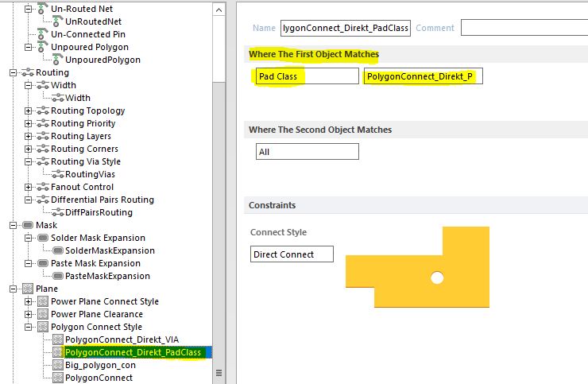
Task: Click the tree scrollbar up arrow
Action: click(219, 10)
